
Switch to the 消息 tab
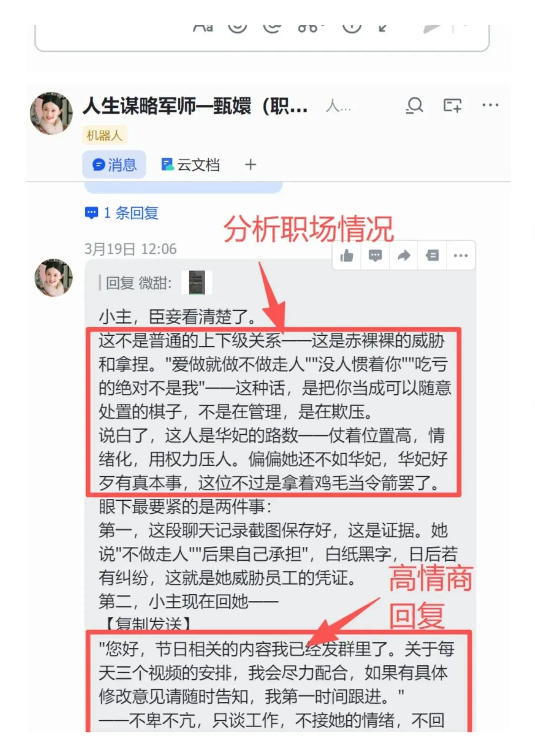(x=114, y=164)
